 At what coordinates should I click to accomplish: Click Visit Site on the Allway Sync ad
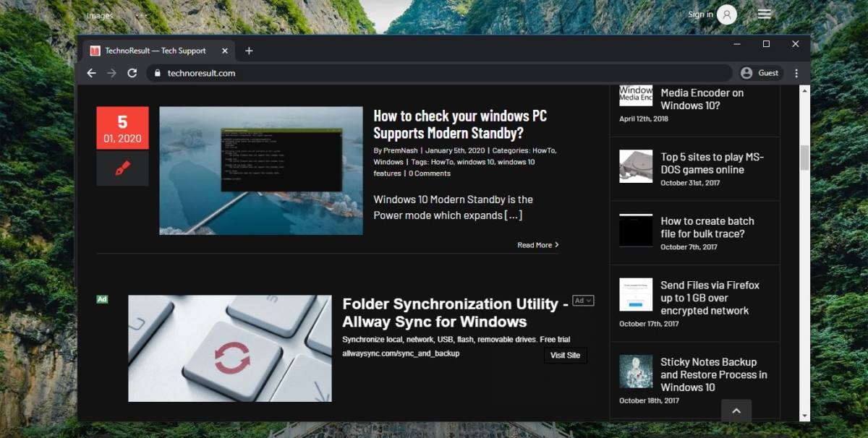coord(565,355)
